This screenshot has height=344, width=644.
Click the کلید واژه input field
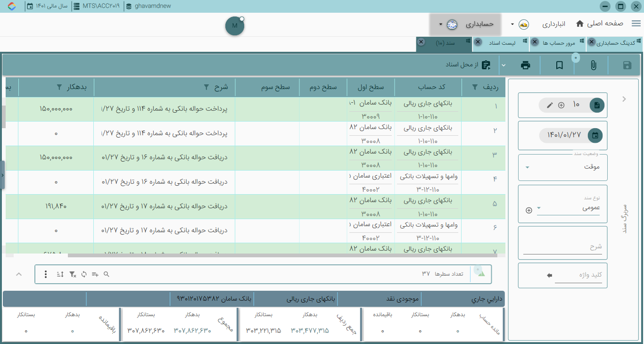click(x=579, y=276)
